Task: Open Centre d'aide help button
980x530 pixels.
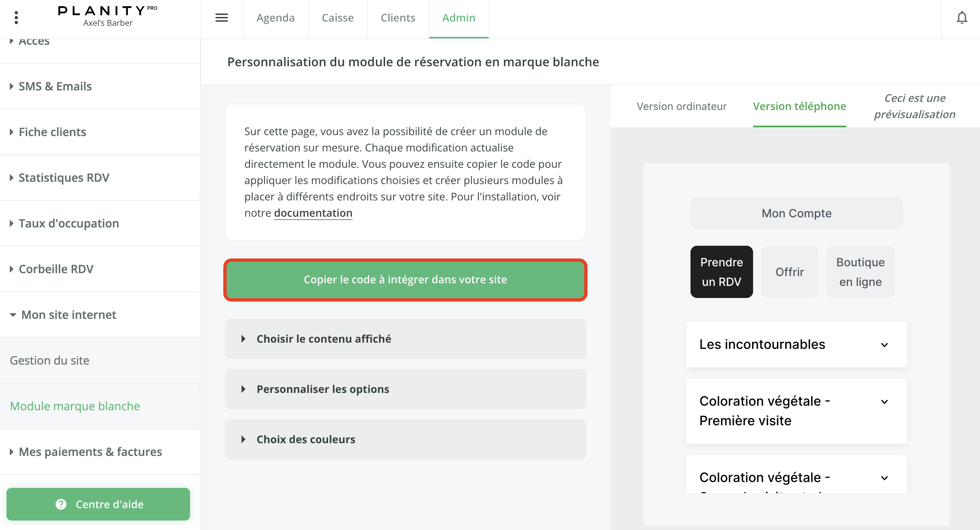Action: point(98,504)
